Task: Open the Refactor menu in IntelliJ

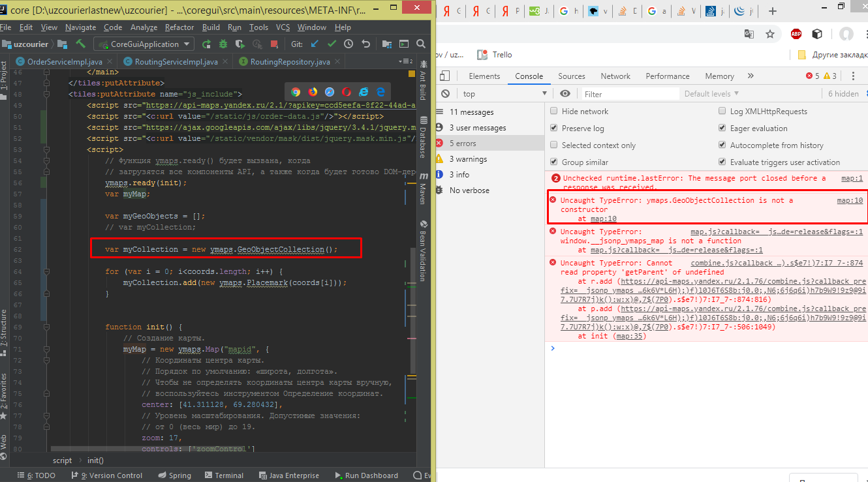Action: pyautogui.click(x=179, y=27)
